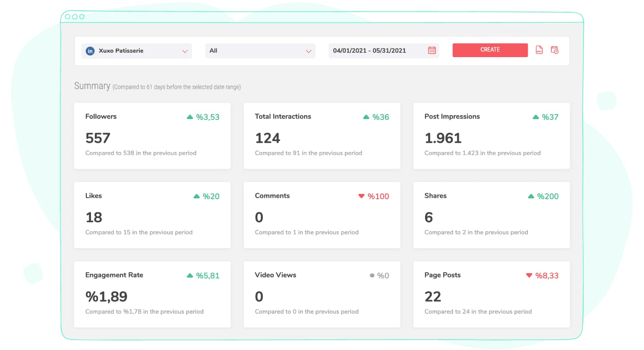Click the Summary section heading
The height and width of the screenshot is (350, 644).
click(x=92, y=86)
